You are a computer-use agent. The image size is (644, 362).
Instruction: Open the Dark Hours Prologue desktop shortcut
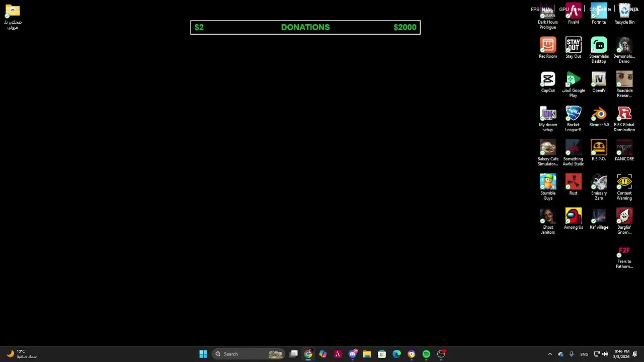click(x=548, y=16)
